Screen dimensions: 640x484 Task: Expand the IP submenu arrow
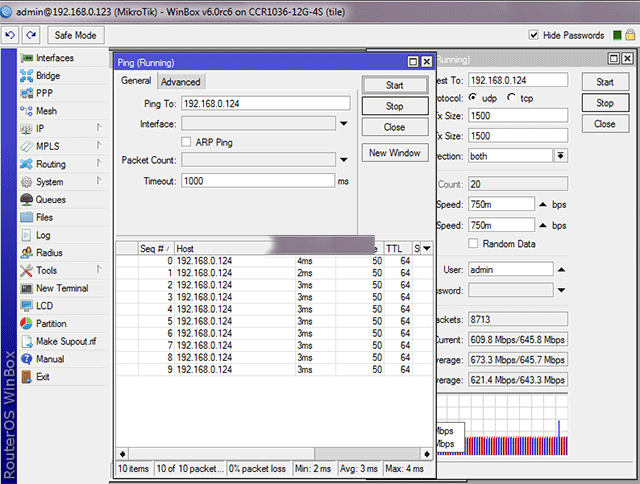point(99,128)
